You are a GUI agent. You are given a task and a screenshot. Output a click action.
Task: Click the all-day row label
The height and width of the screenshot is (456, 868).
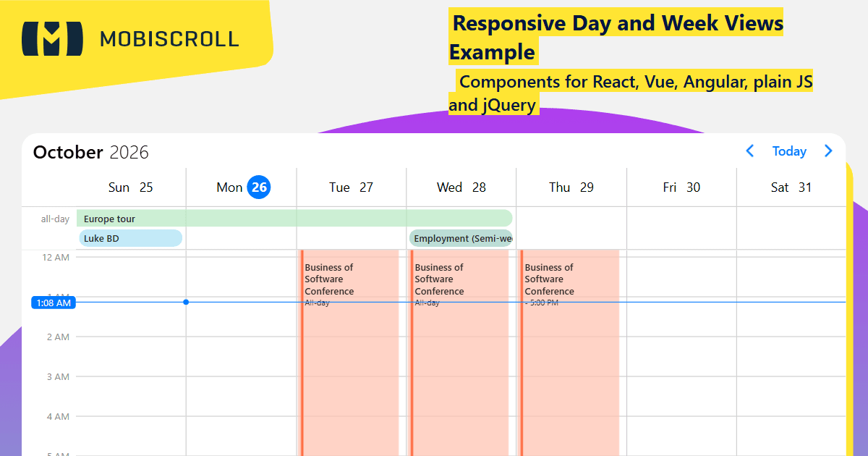(55, 219)
